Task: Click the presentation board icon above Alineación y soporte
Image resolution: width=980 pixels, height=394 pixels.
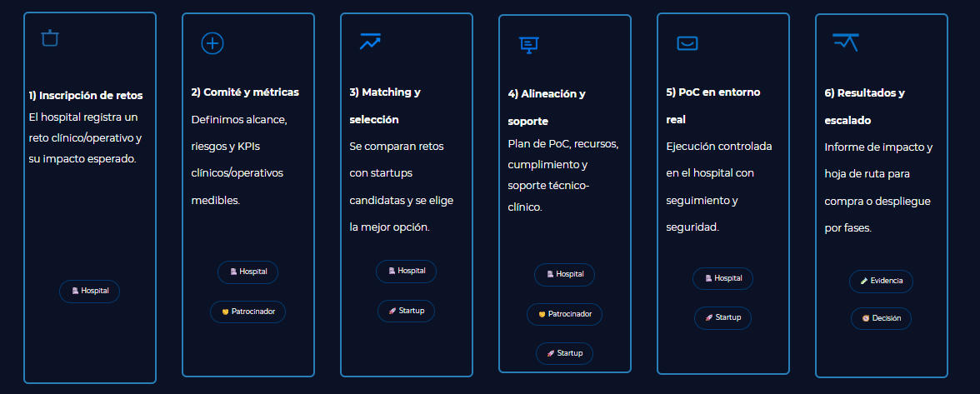Action: pyautogui.click(x=528, y=45)
